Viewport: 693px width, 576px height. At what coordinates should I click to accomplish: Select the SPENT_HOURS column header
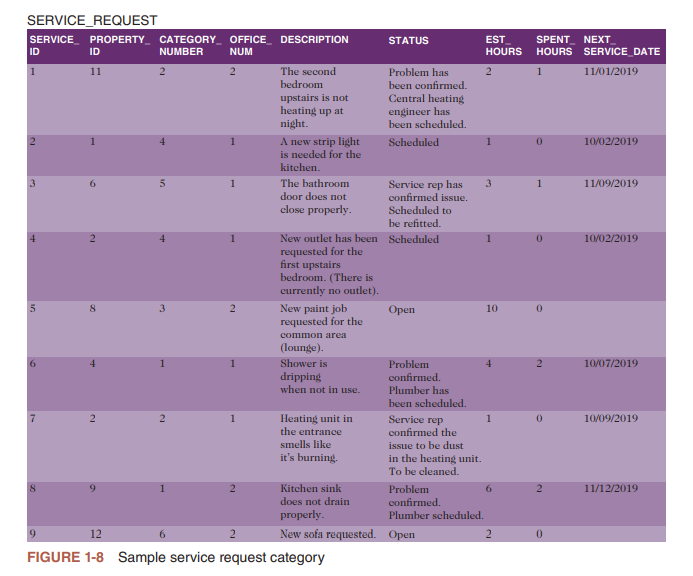pos(556,46)
